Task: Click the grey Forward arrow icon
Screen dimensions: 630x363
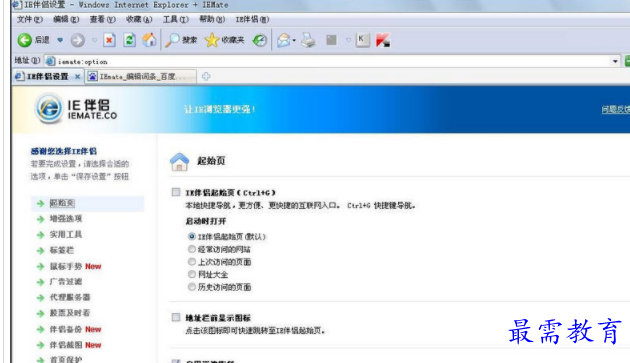Action: click(x=78, y=40)
